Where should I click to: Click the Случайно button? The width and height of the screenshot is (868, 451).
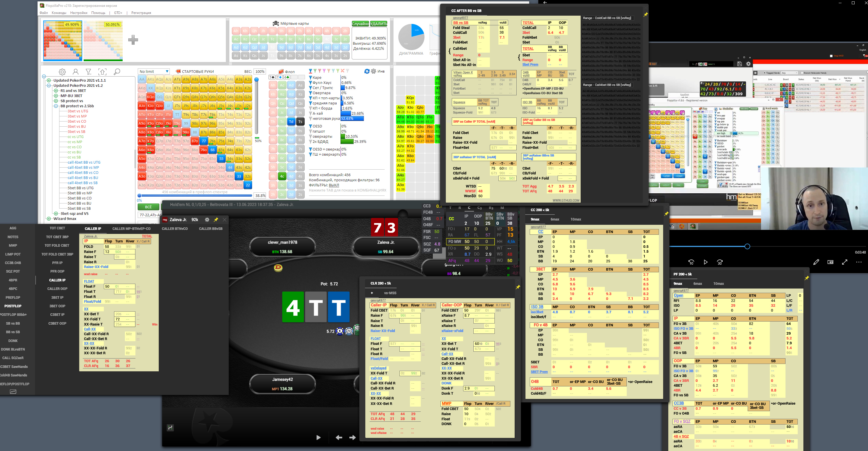[360, 24]
